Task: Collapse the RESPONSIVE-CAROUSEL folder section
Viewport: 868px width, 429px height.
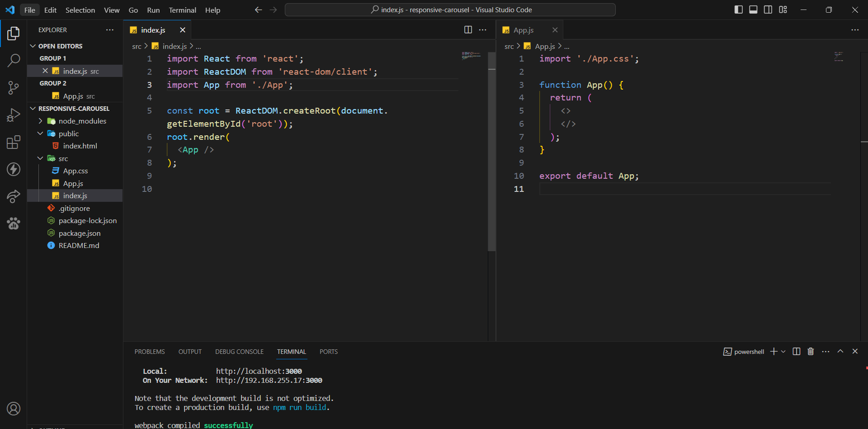Action: point(33,109)
